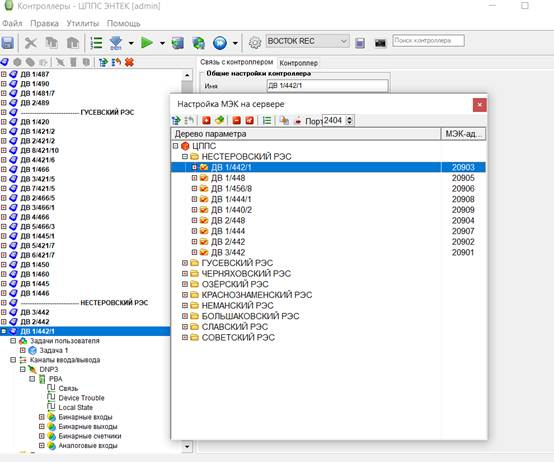The image size is (554, 462).
Task: Expand Бинарные входы node
Action: (x=42, y=417)
